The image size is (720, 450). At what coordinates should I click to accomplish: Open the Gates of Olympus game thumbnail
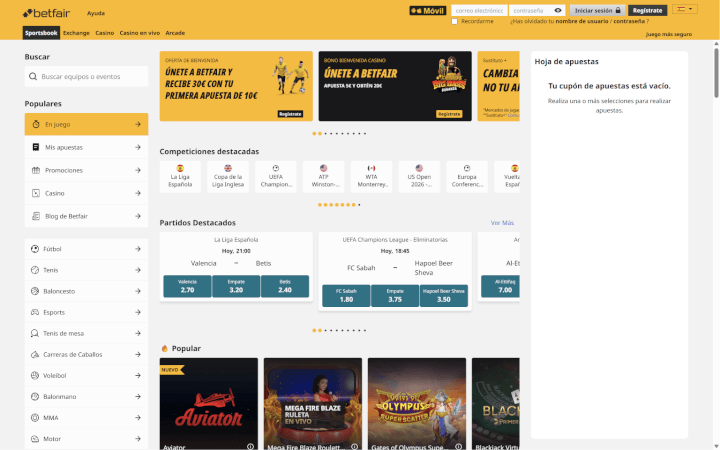[x=417, y=404]
